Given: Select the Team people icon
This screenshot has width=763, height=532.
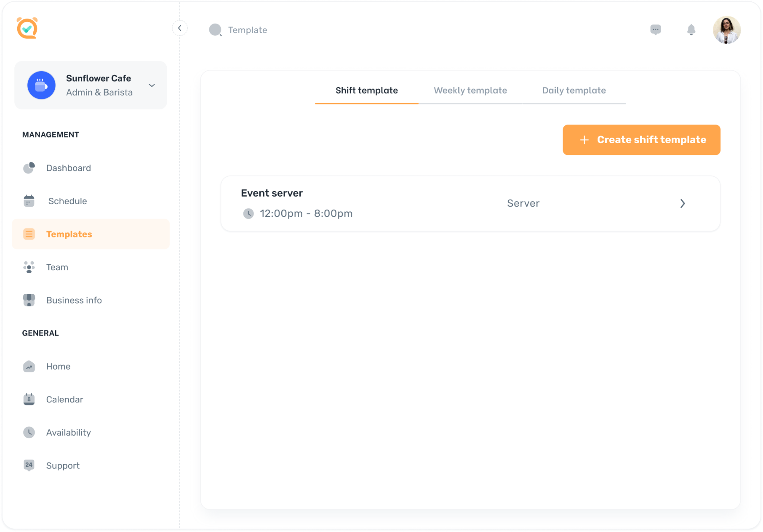Looking at the screenshot, I should pos(29,267).
